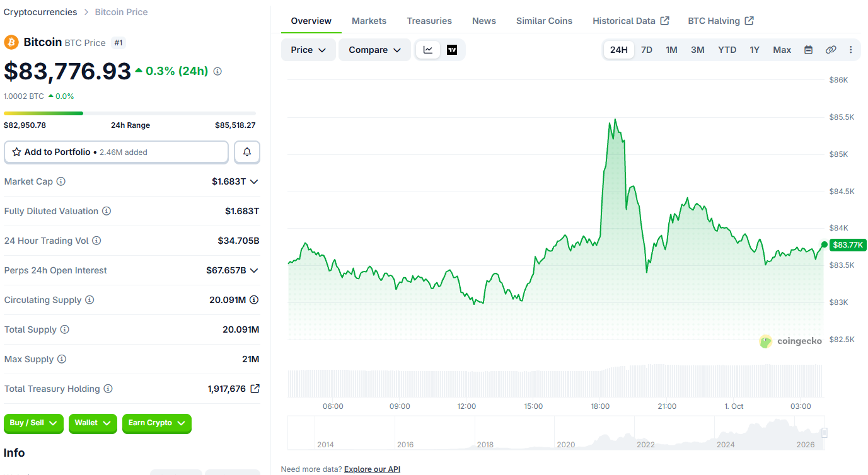Click the 24h high value $85,518.27
Viewport: 868px width, 475px height.
point(235,125)
